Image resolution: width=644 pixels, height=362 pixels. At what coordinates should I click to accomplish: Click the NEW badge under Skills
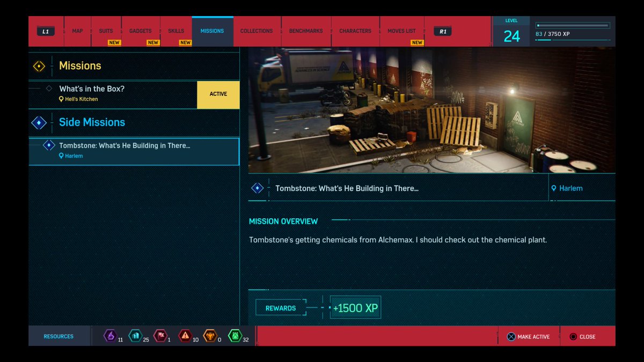coord(185,43)
